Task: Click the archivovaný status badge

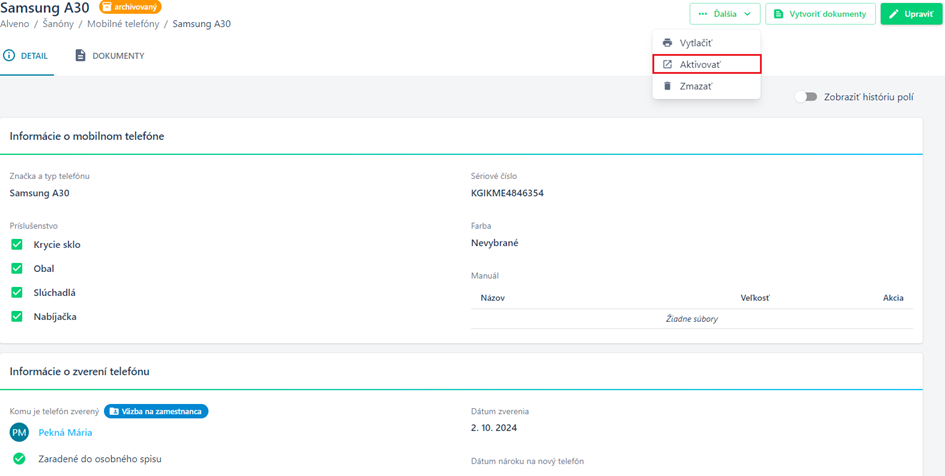Action: pos(130,7)
